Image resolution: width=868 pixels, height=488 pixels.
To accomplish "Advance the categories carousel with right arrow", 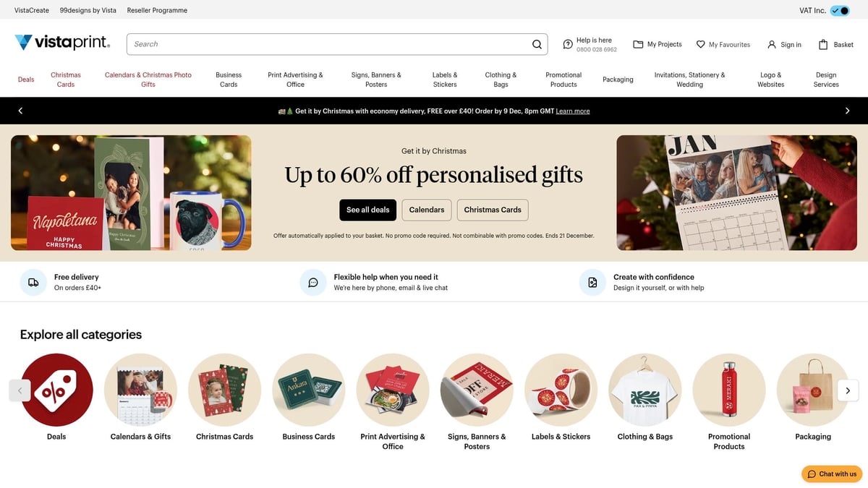I will click(x=848, y=390).
